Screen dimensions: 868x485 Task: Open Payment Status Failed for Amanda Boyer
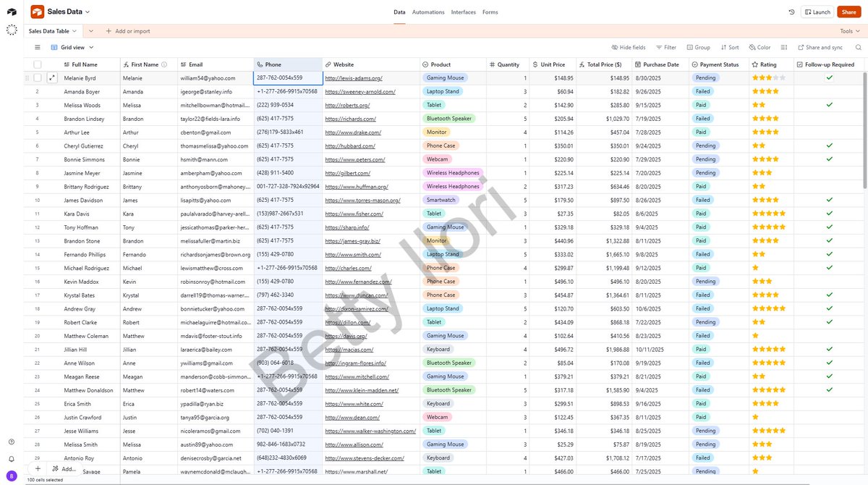coord(703,91)
